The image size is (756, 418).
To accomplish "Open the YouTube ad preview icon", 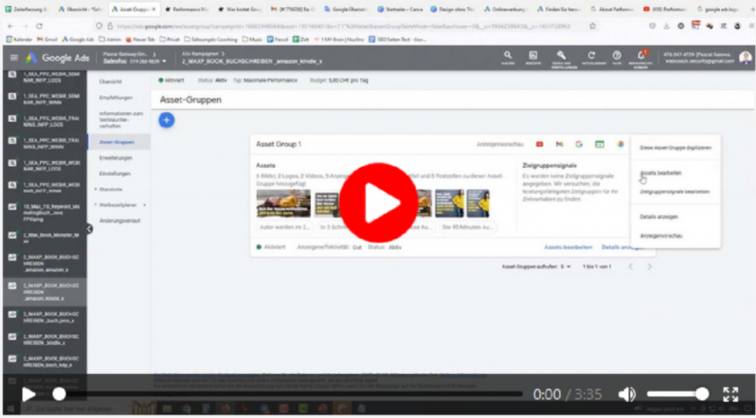I will (x=540, y=144).
